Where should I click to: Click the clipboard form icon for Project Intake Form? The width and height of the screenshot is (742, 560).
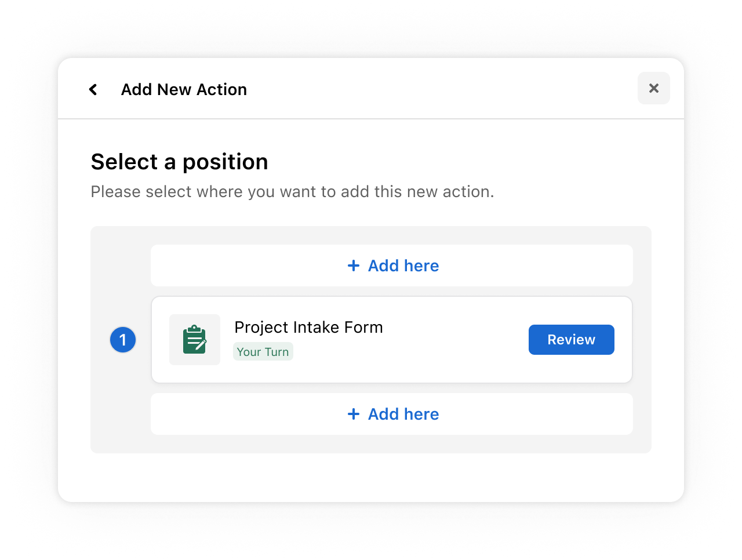[x=195, y=340]
